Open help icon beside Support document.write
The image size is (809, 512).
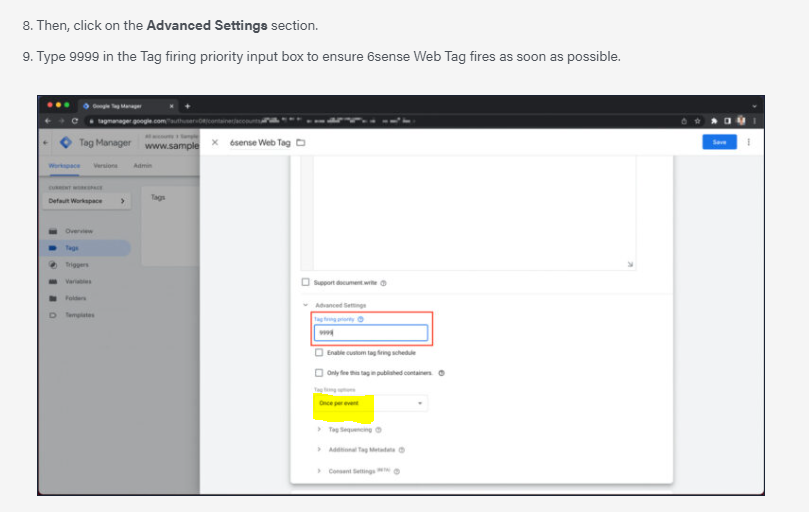tap(383, 283)
